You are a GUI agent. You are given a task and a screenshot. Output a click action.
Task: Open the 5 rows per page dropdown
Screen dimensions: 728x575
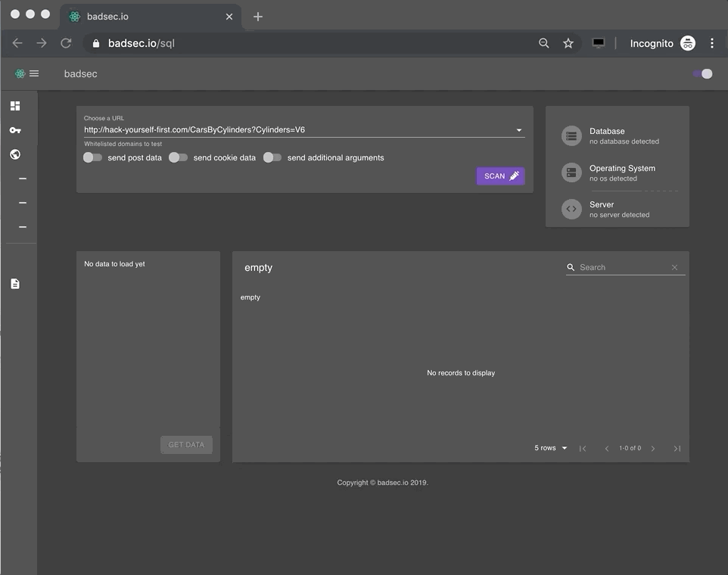tap(551, 448)
